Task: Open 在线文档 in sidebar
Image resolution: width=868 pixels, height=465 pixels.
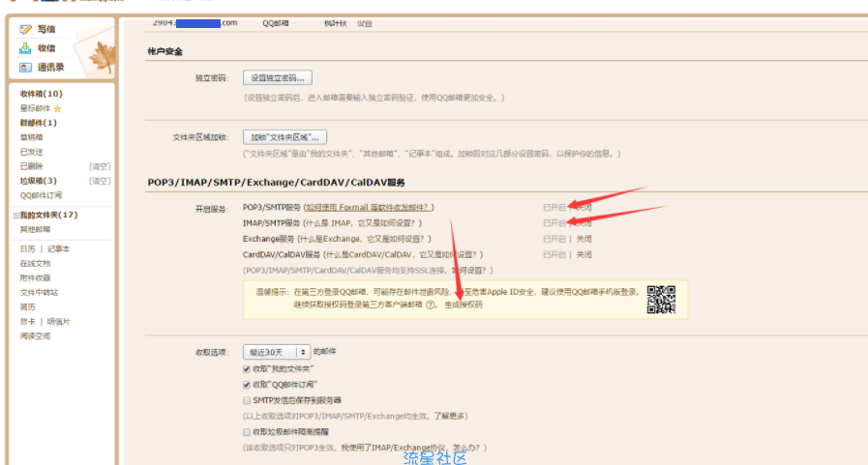Action: [35, 264]
